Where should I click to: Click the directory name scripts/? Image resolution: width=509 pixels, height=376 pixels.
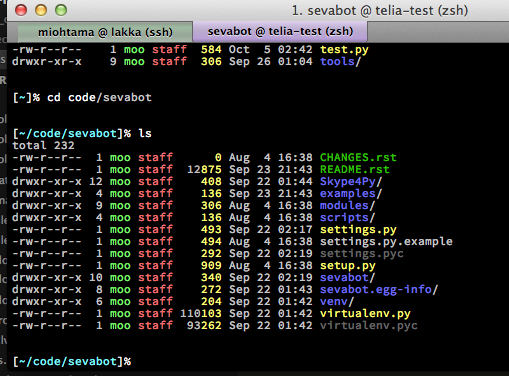point(348,218)
